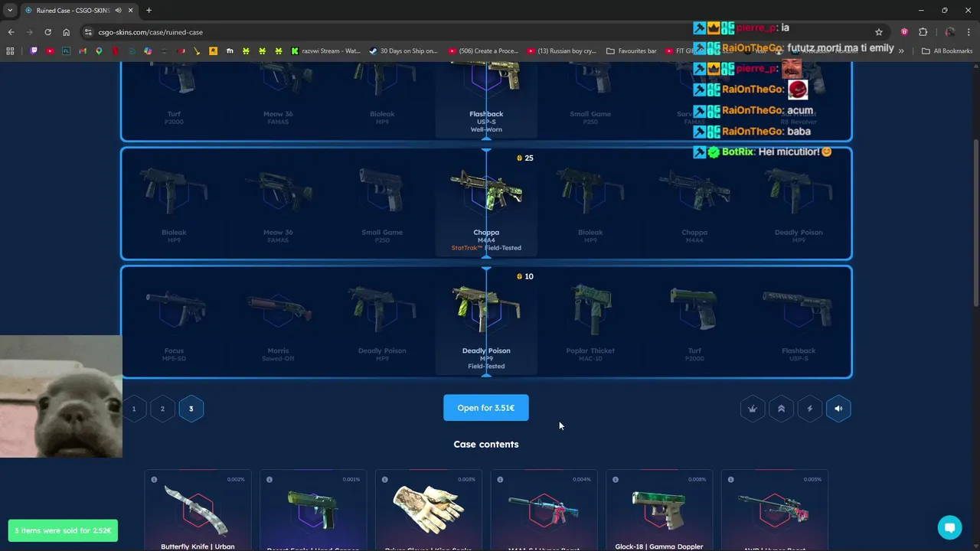Show more bookmarks chevron

pos(901,51)
